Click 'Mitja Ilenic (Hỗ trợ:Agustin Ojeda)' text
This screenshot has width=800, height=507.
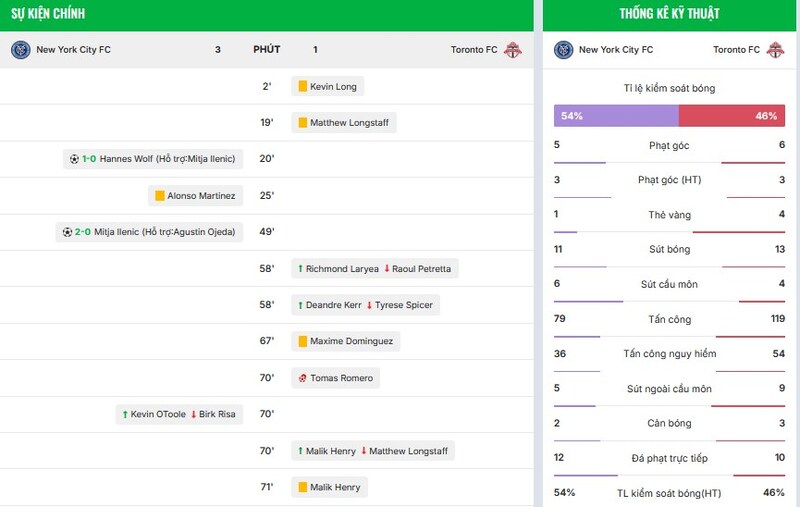(x=165, y=232)
